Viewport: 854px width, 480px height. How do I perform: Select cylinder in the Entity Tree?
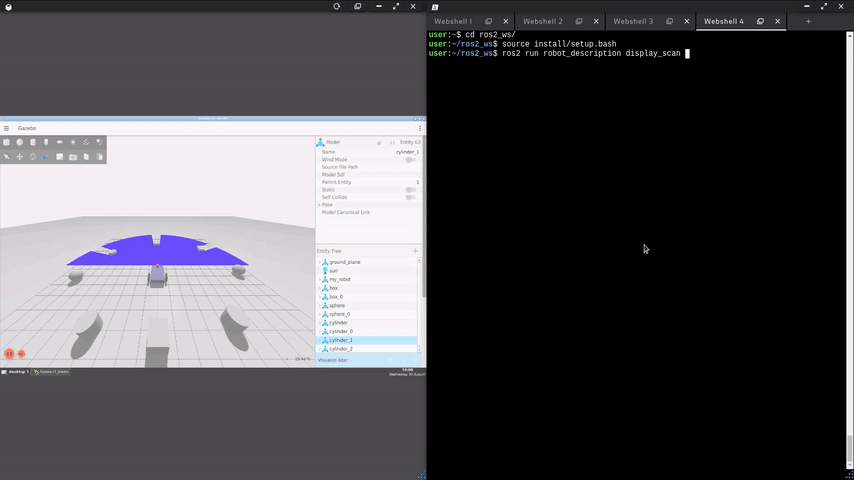pos(338,323)
